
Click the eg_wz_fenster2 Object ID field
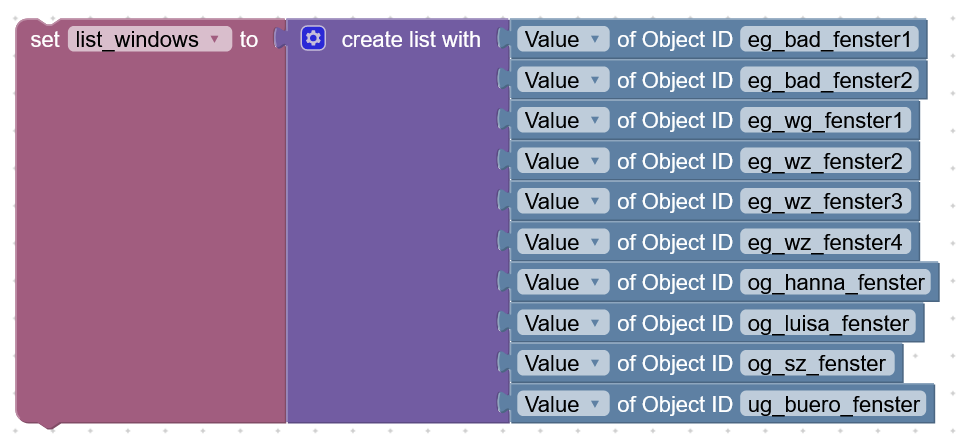coord(825,161)
